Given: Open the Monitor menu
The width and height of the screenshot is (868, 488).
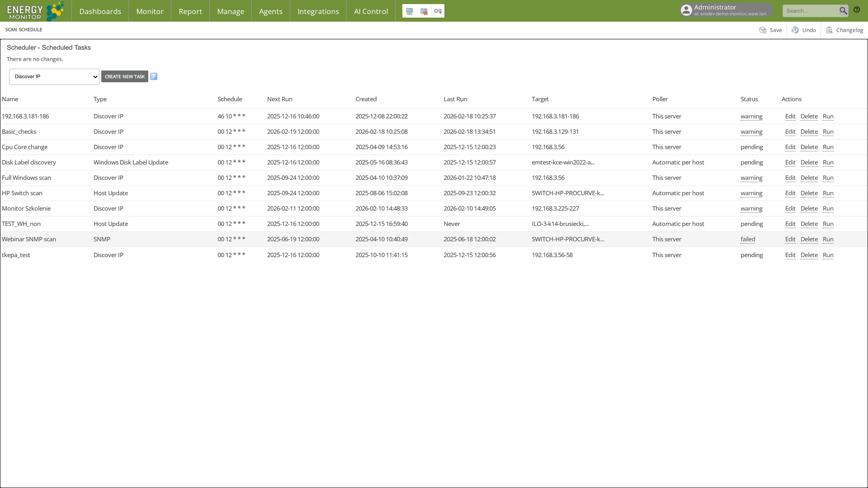Looking at the screenshot, I should point(150,11).
